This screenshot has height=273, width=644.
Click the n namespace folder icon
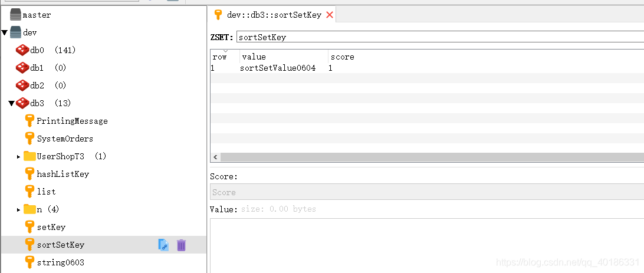coord(29,209)
